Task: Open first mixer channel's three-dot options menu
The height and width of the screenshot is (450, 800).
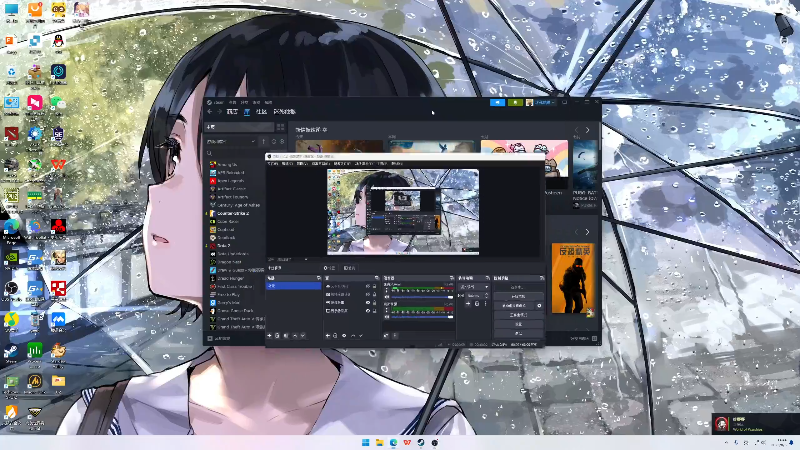Action: [387, 290]
